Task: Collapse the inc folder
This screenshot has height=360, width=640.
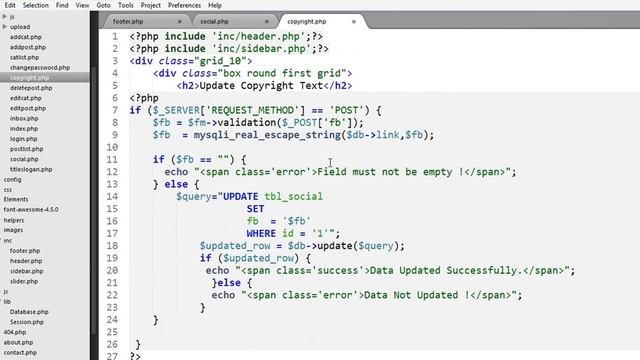Action: (x=8, y=241)
